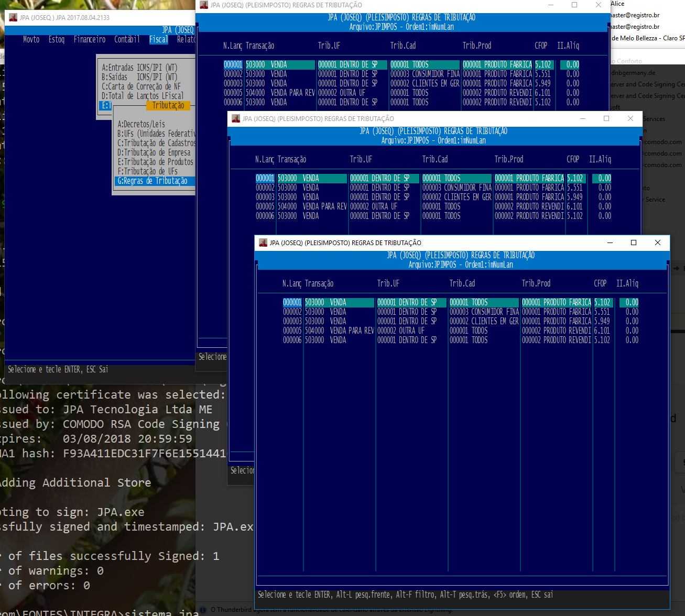This screenshot has height=616, width=685.
Task: Maximize the frontmost Regras de Tributação window
Action: pyautogui.click(x=634, y=243)
